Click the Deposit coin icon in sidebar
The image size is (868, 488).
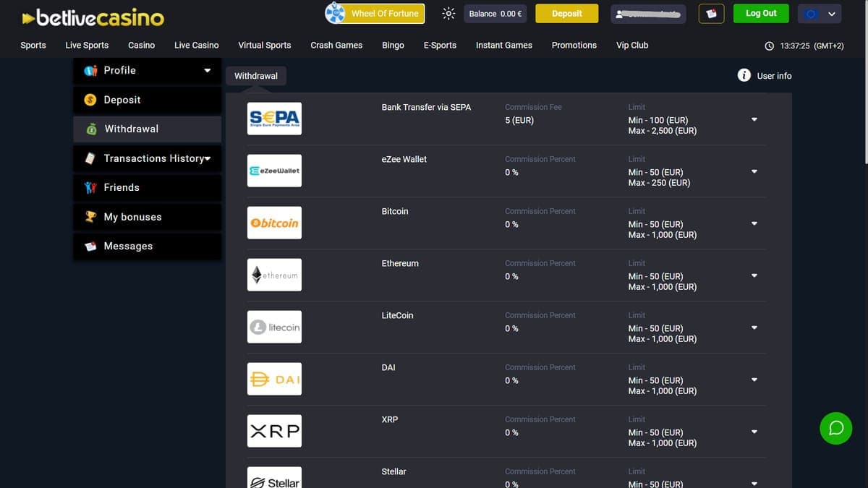click(x=90, y=100)
